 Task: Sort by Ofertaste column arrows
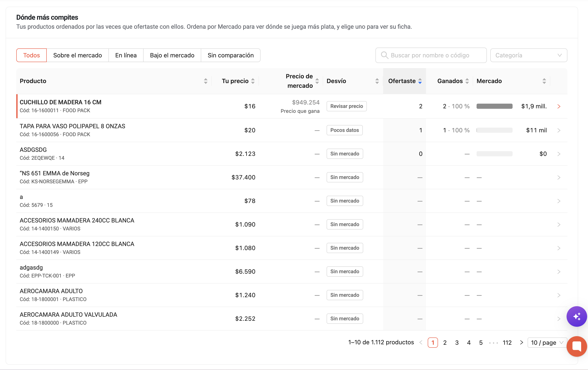[x=420, y=81]
